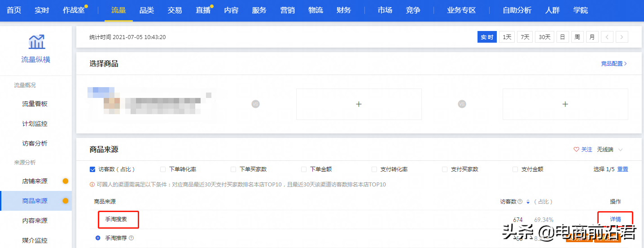Select the 支付金额 checkbox

(x=515, y=169)
